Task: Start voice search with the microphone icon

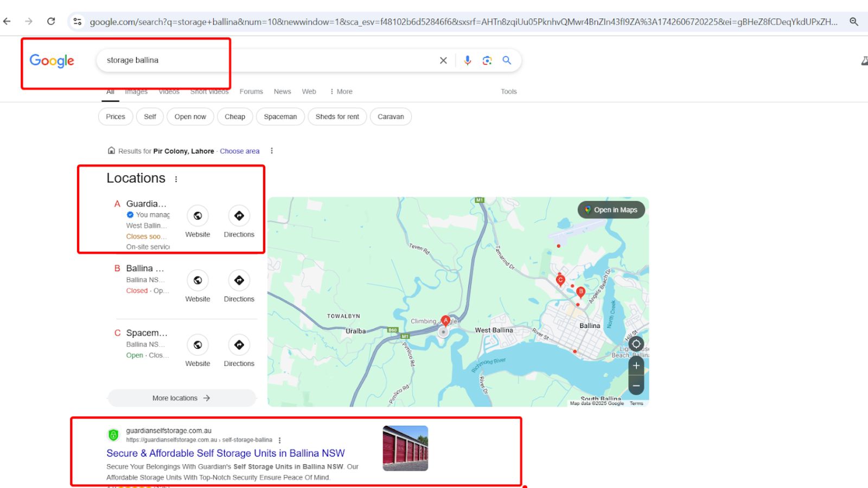Action: (x=468, y=60)
